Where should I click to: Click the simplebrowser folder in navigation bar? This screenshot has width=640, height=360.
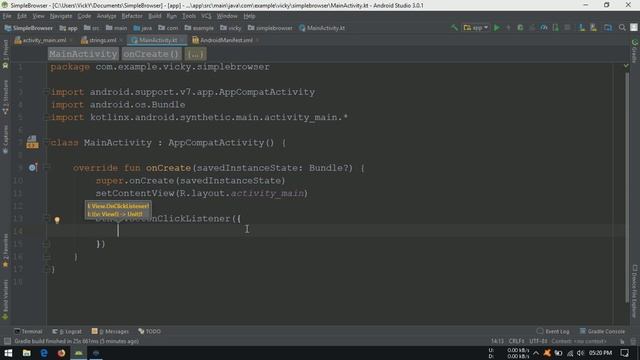[x=270, y=28]
